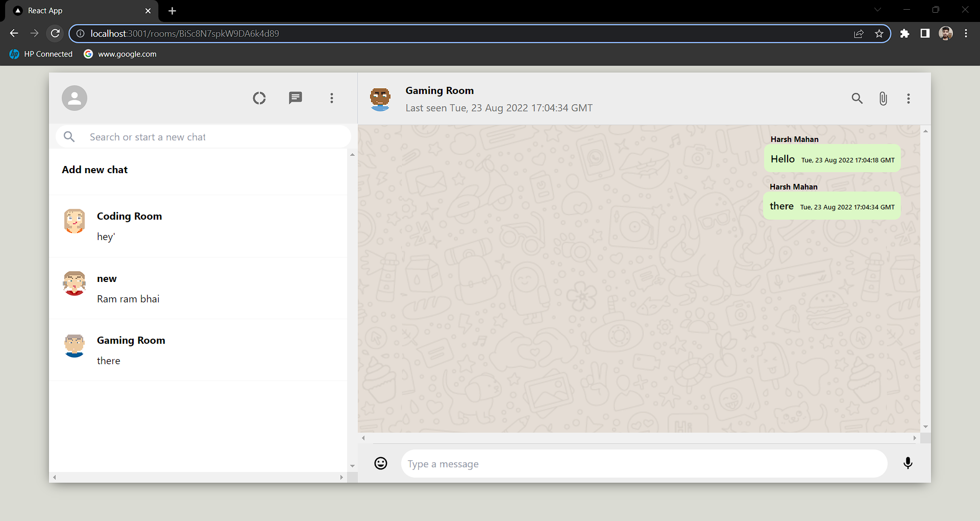Screen dimensions: 980x521
Task: Click sidebar horizontal scroll left arrow
Action: [55, 478]
